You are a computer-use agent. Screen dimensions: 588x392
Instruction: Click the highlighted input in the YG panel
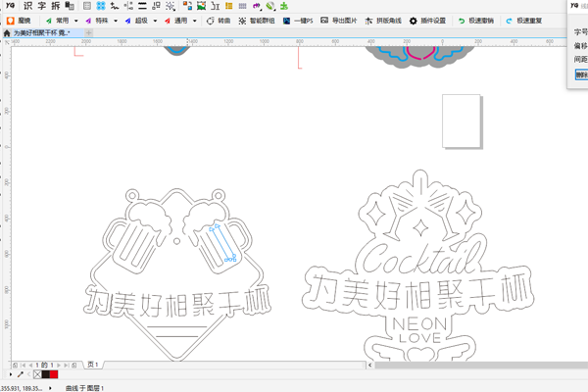[581, 74]
